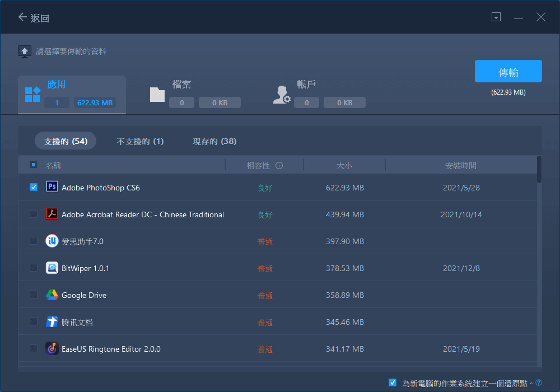Uncheck the Adobe PhotoShop CS6 checkbox
This screenshot has height=392, width=560.
pyautogui.click(x=34, y=187)
